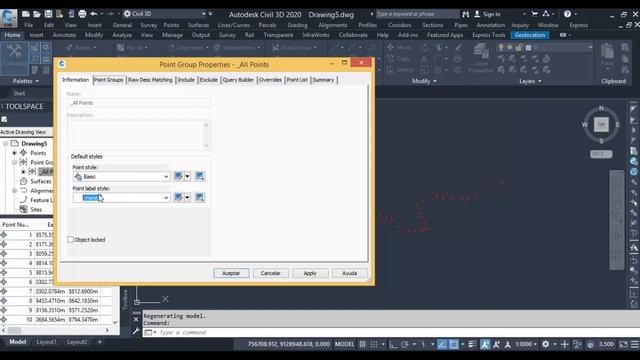The width and height of the screenshot is (640, 360).
Task: Collapse the Drawing5 tree node
Action: point(5,144)
